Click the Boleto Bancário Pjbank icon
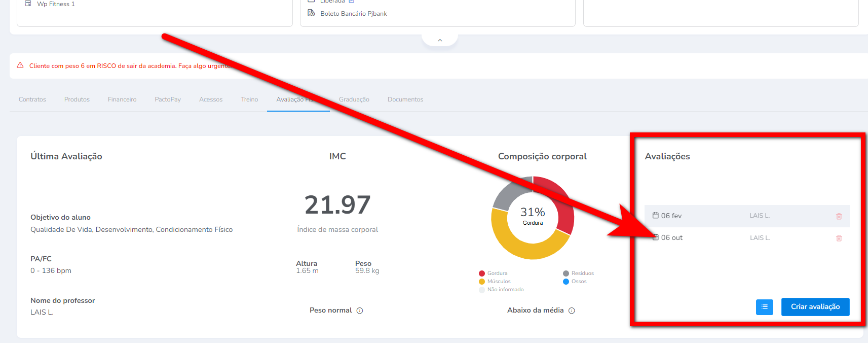The width and height of the screenshot is (868, 343). point(311,13)
